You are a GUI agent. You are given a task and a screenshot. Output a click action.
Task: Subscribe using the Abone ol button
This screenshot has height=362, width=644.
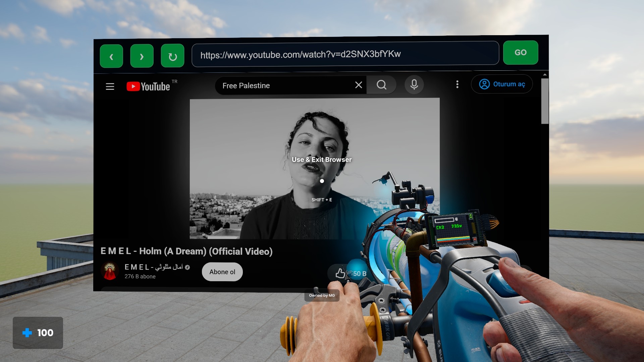(x=222, y=272)
